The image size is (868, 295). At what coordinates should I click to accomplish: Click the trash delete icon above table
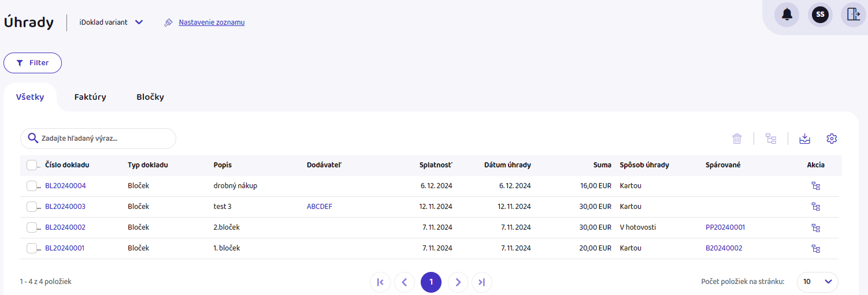(737, 139)
